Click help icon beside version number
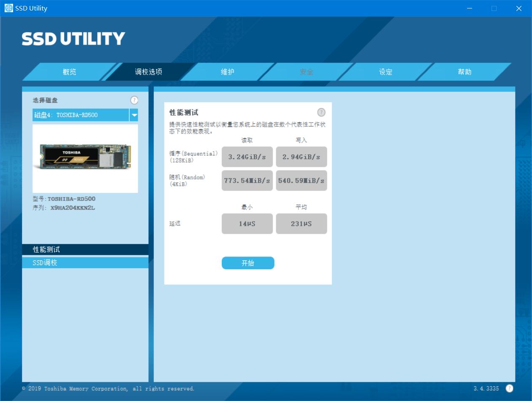The width and height of the screenshot is (532, 401). click(x=509, y=388)
